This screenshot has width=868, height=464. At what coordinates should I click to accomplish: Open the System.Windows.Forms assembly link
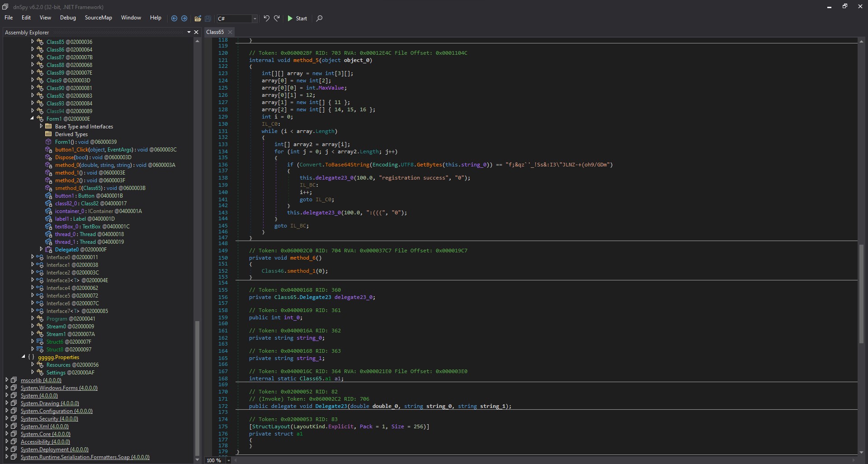(59, 388)
